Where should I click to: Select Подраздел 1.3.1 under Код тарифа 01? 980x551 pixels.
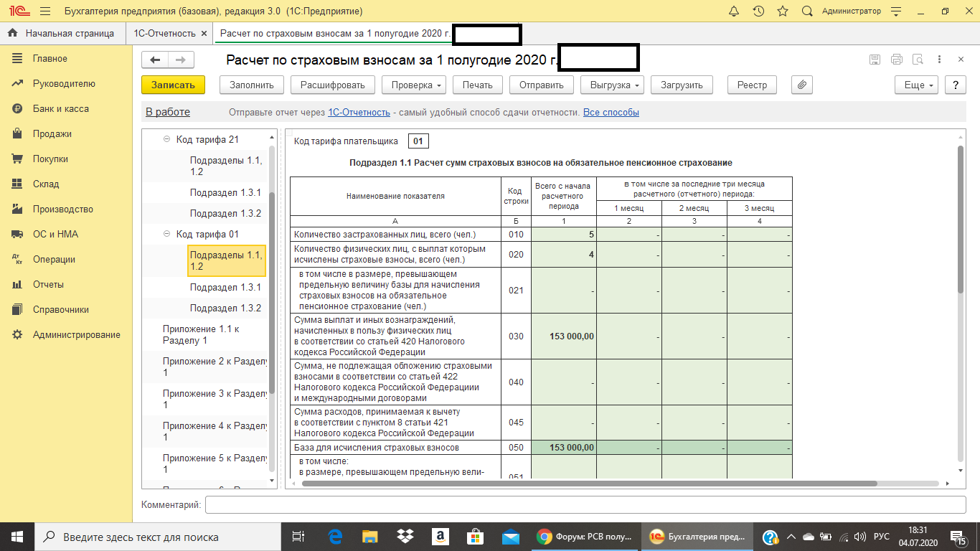[225, 287]
